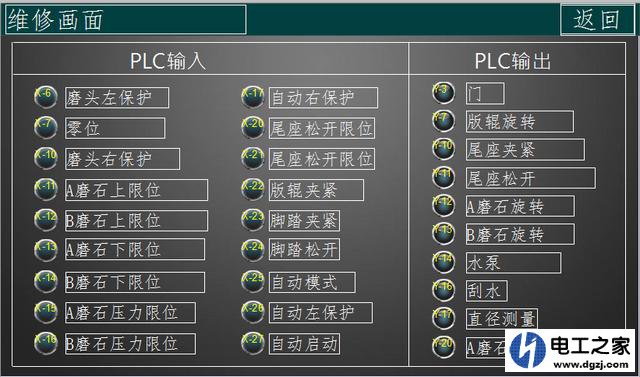Viewport: 640px width, 377px height.
Task: Select the A磨石下限位 label
Action: (x=135, y=249)
